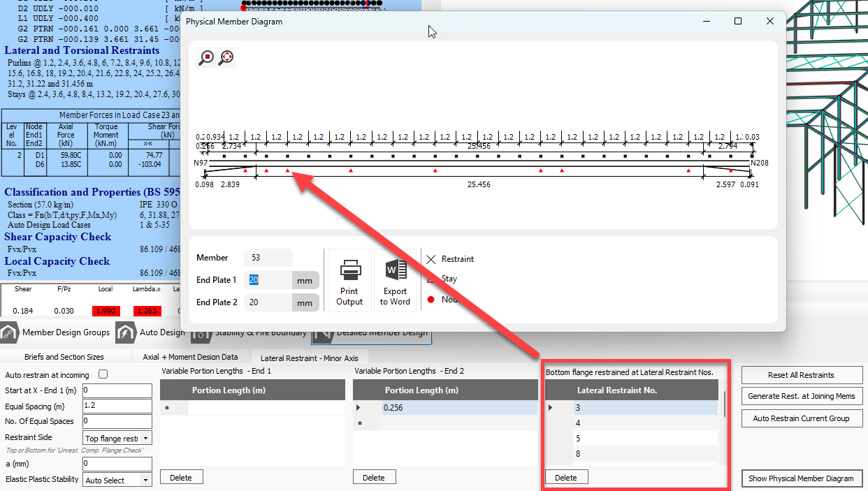
Task: Open Auto Design
Action: click(x=151, y=332)
